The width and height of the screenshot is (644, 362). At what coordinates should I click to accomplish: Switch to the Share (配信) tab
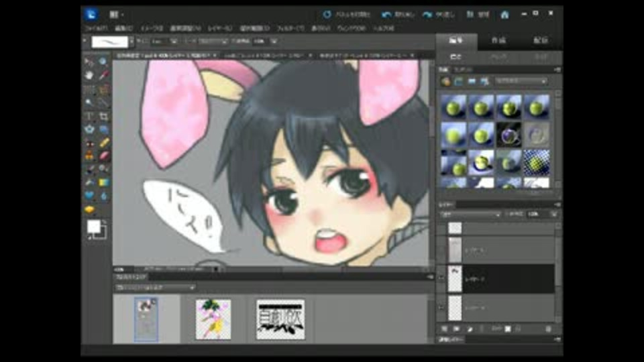point(540,40)
